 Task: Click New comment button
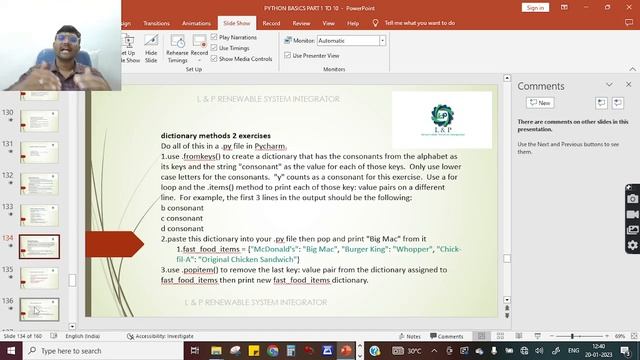point(540,103)
